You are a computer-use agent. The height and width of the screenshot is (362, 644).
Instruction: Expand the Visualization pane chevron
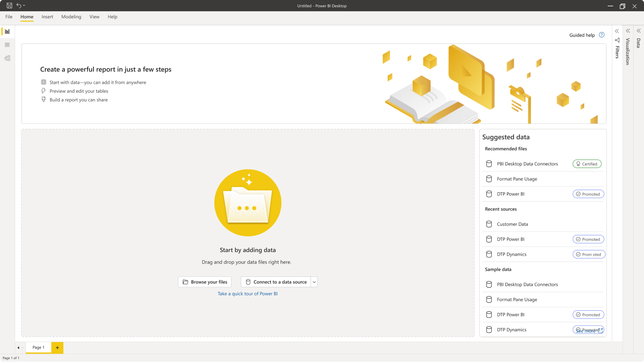tap(628, 31)
